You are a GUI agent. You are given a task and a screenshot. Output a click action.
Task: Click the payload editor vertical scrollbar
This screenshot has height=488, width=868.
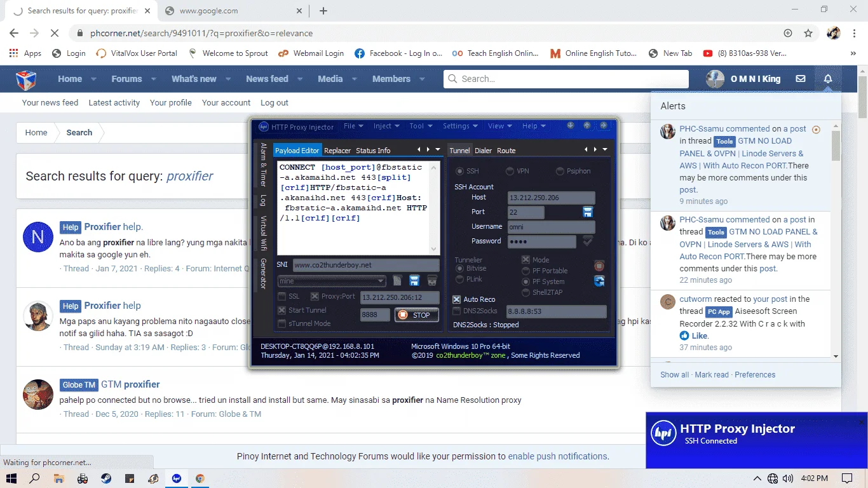[434, 208]
